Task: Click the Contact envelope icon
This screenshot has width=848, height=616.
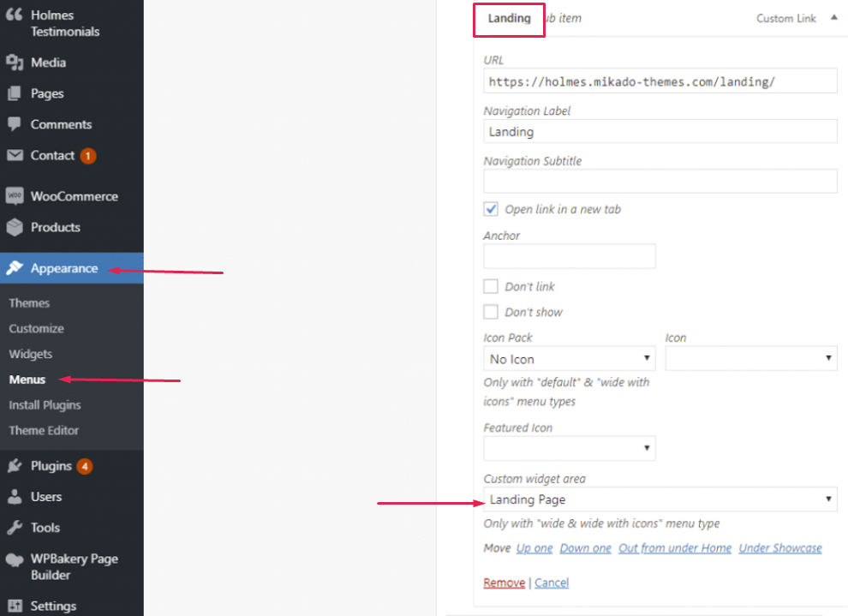Action: pos(15,155)
